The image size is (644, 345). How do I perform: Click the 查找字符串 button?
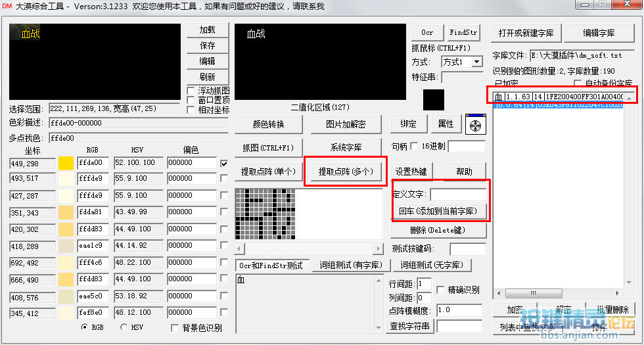pyautogui.click(x=409, y=326)
